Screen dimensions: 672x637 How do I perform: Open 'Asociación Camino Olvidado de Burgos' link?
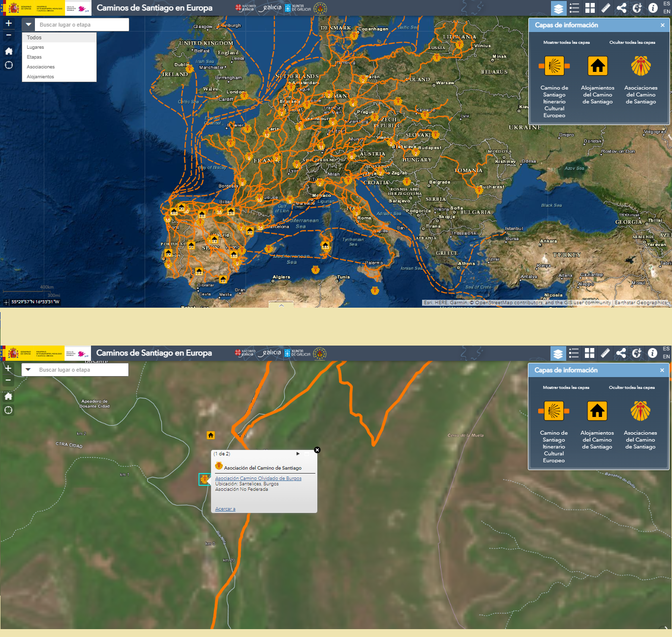coord(258,478)
